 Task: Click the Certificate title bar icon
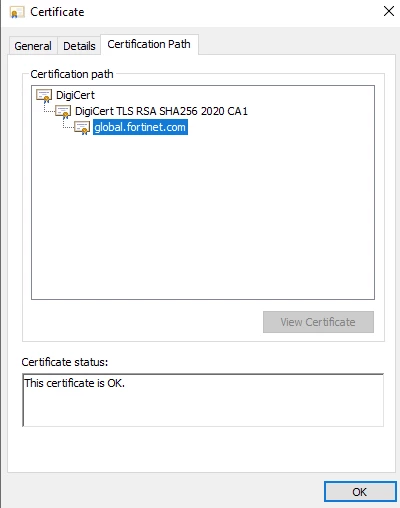(x=17, y=12)
